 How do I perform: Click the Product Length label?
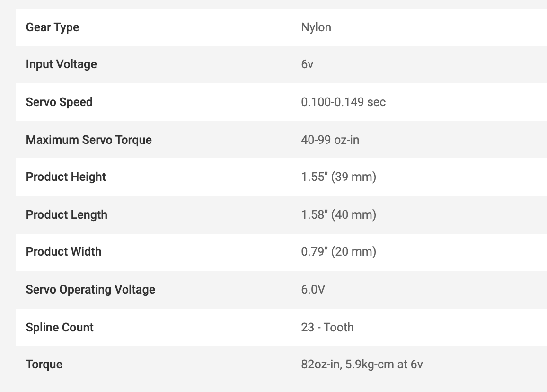tap(67, 215)
